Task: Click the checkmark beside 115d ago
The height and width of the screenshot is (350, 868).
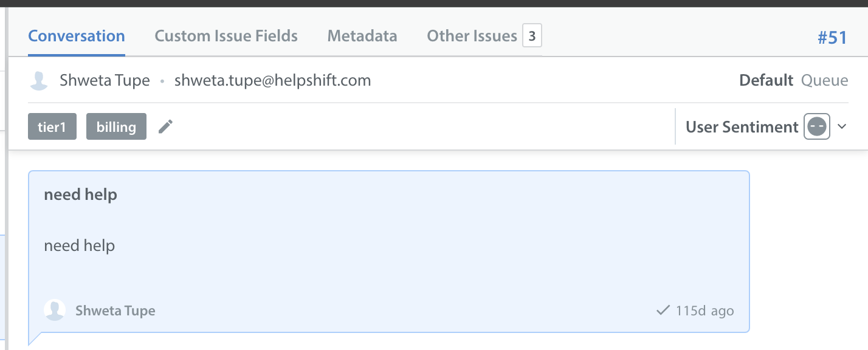Action: pos(663,311)
